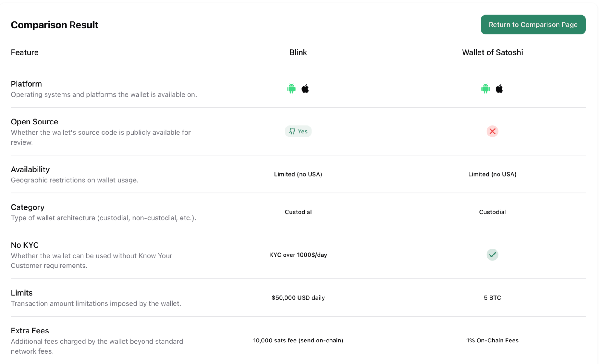Select Blink's KYC over 1000$/day text
Image resolution: width=600 pixels, height=364 pixels.
pyautogui.click(x=298, y=255)
